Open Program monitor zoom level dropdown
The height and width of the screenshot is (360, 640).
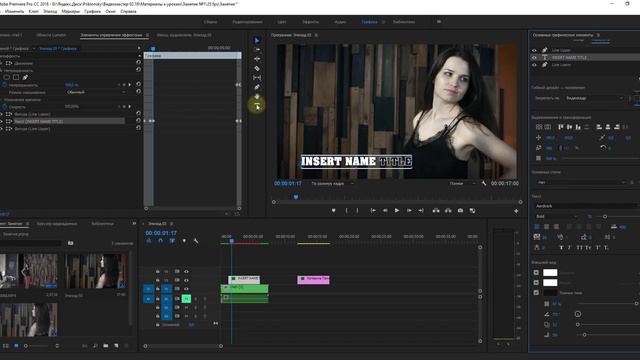333,184
